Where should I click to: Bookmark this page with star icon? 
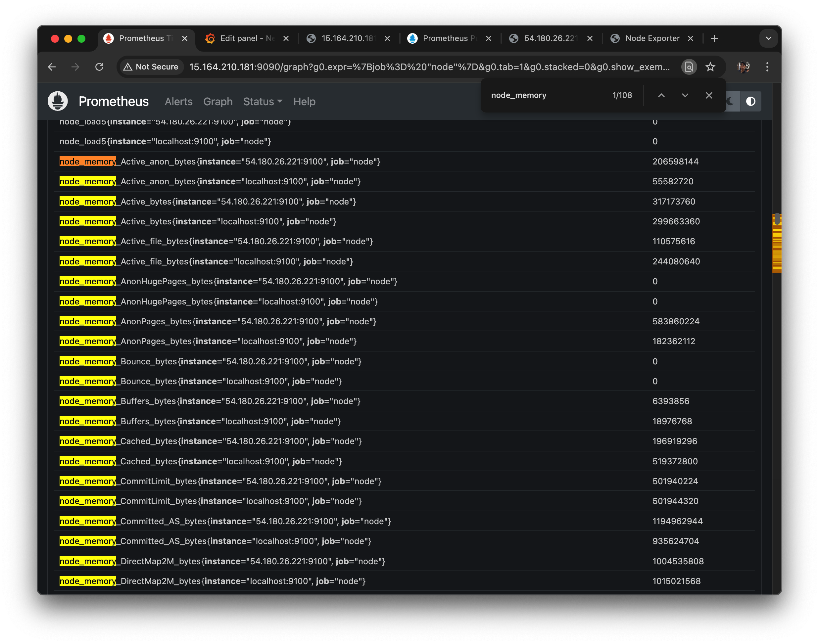pyautogui.click(x=710, y=67)
